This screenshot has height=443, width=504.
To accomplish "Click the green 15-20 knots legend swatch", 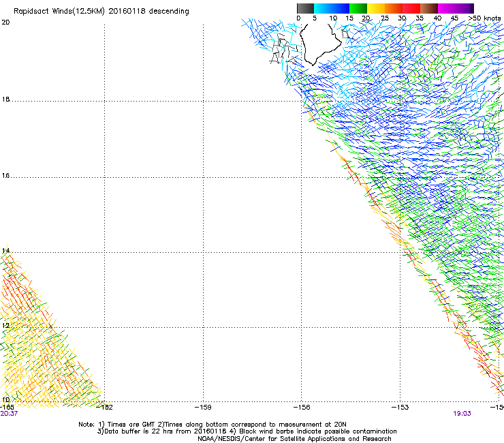I will click(358, 8).
